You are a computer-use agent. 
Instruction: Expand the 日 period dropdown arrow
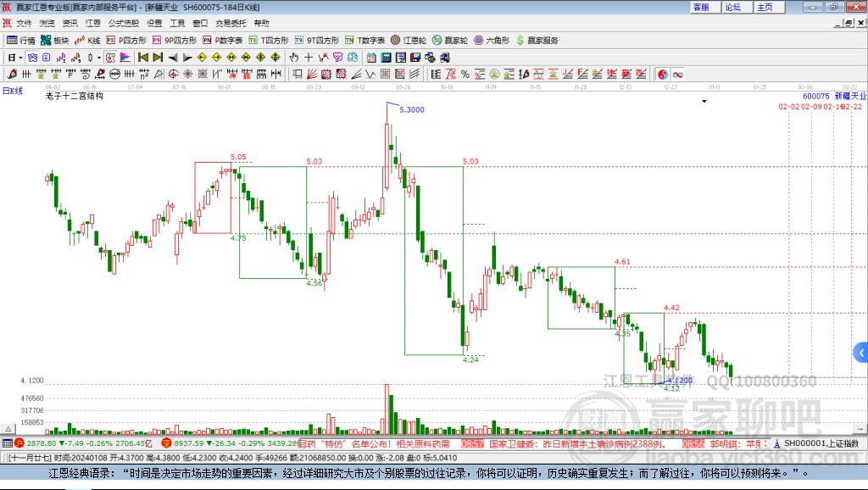20,58
